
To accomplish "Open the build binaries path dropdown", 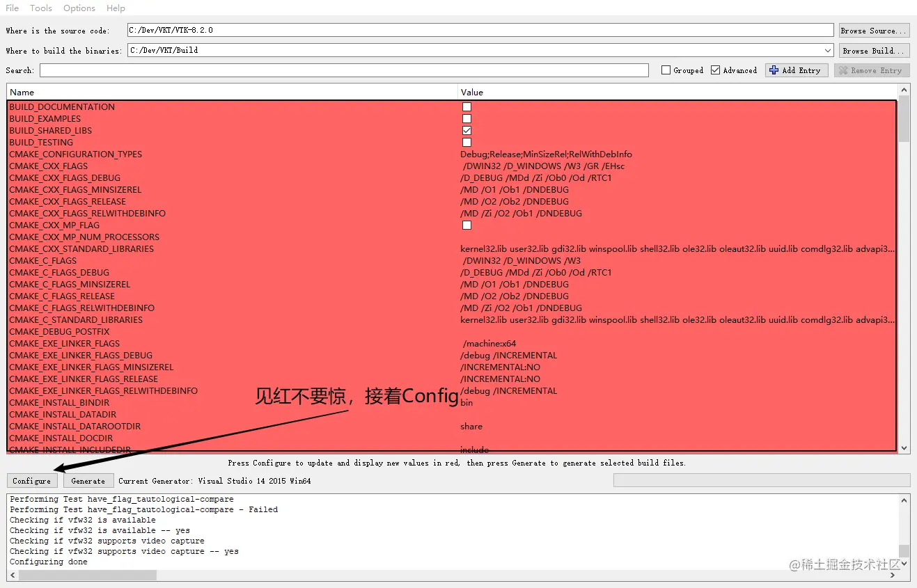I will point(827,50).
